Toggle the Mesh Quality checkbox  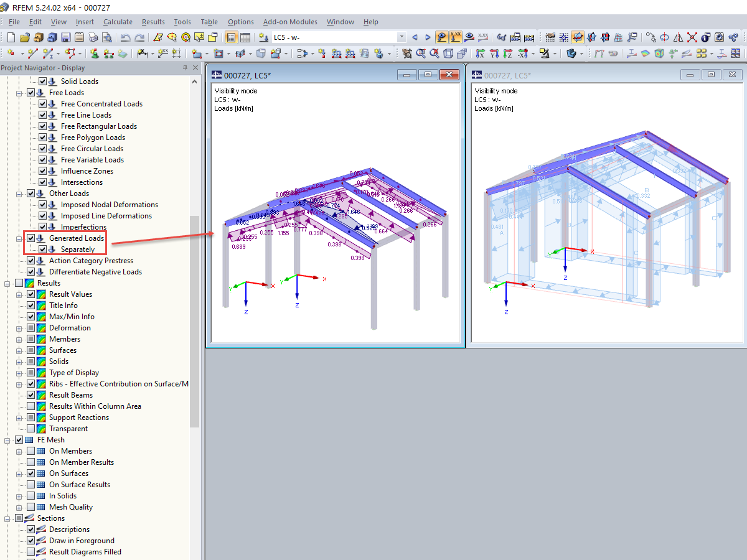pos(31,507)
